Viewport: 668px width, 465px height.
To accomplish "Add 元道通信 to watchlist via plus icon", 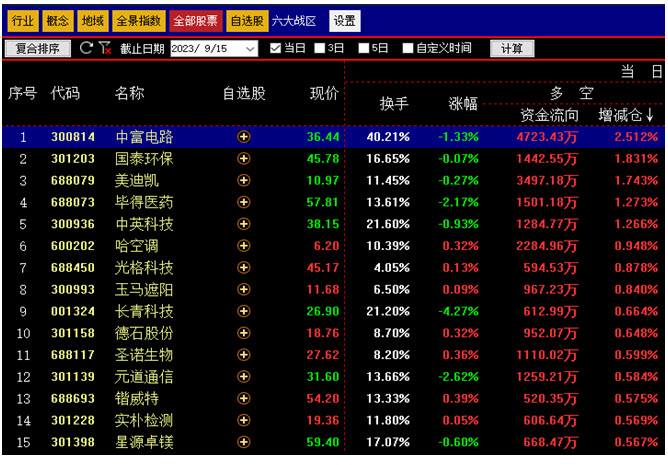I will 244,376.
